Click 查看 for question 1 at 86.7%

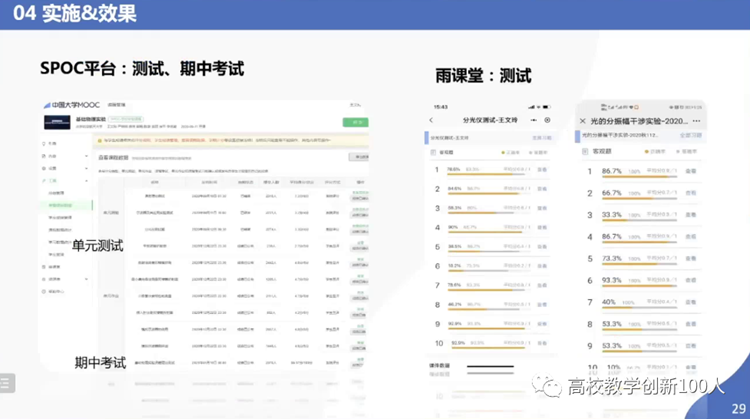click(x=690, y=172)
